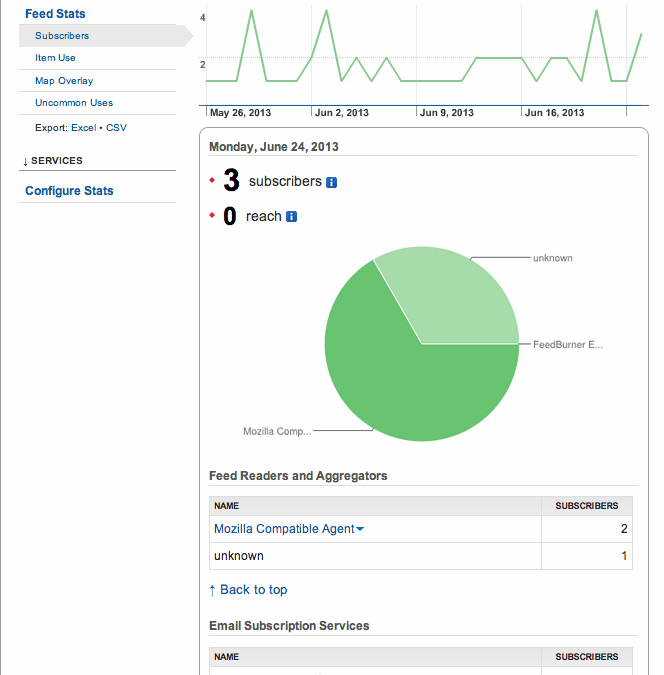
Task: Click the reach count number 0
Action: tap(230, 216)
